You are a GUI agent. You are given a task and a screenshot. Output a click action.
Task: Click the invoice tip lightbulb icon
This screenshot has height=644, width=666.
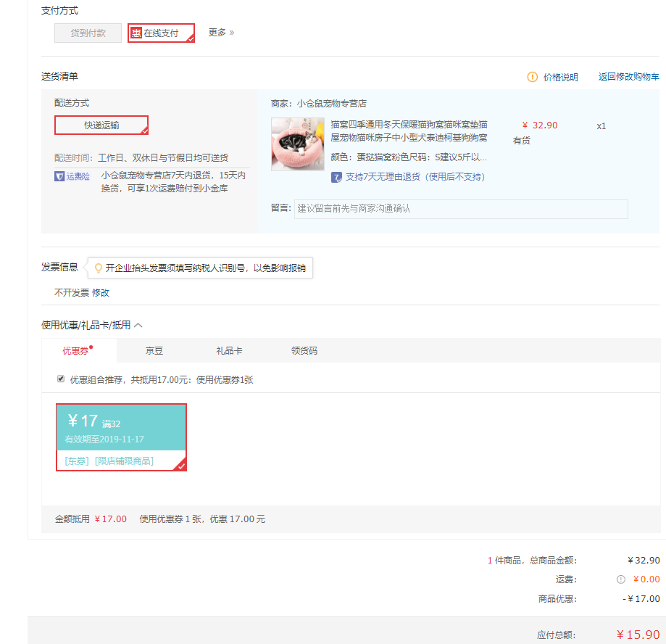(x=98, y=268)
